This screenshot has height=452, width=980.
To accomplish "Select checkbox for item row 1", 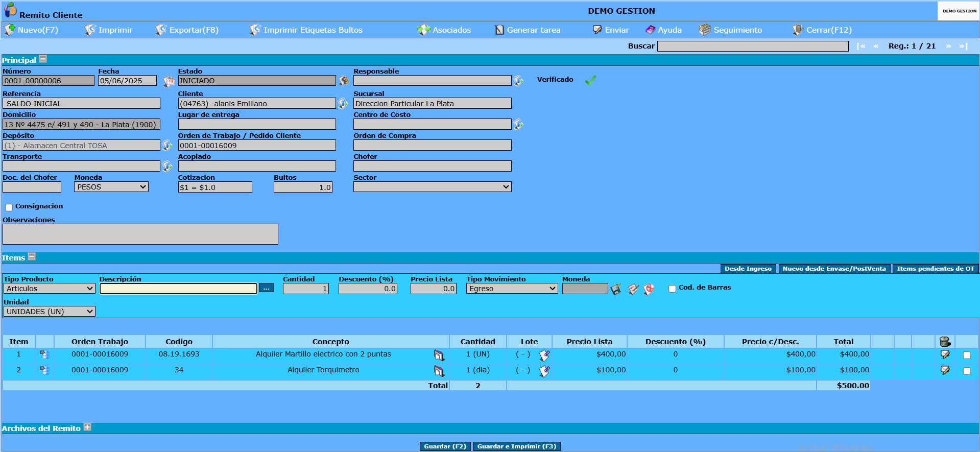I will click(x=967, y=355).
